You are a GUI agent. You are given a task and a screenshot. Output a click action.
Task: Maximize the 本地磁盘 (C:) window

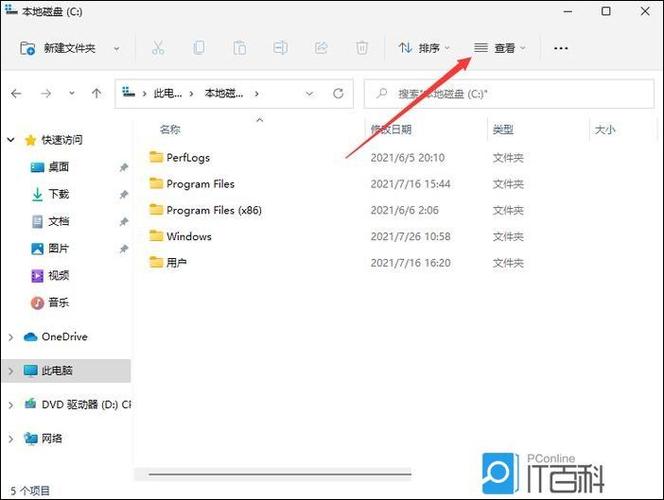click(x=606, y=11)
